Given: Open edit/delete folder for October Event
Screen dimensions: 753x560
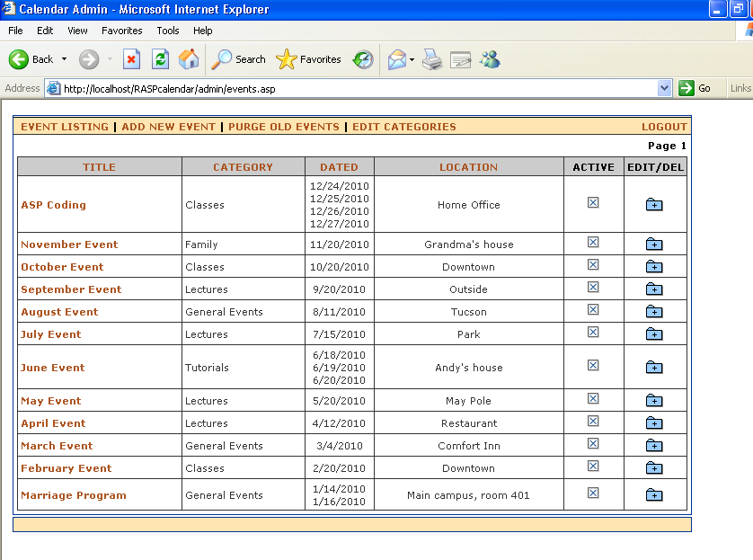Looking at the screenshot, I should click(x=654, y=266).
